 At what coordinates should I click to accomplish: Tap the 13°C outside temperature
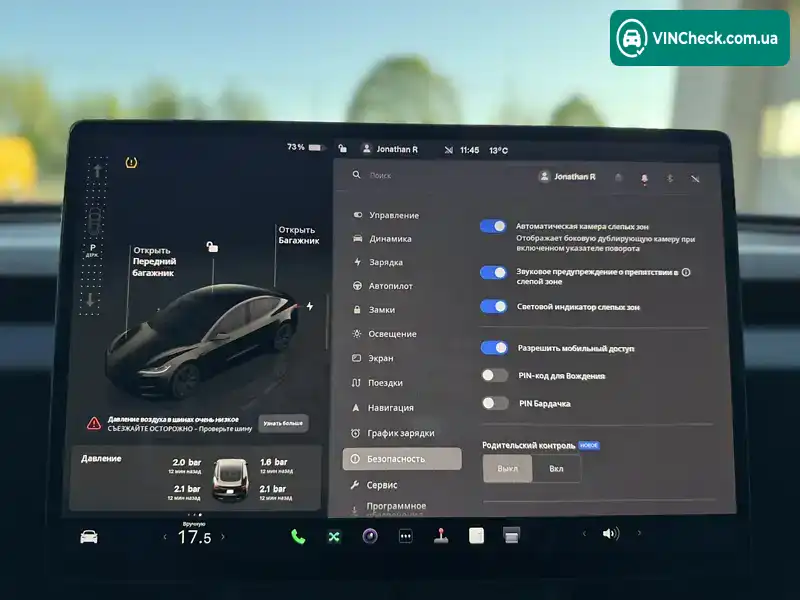click(498, 151)
